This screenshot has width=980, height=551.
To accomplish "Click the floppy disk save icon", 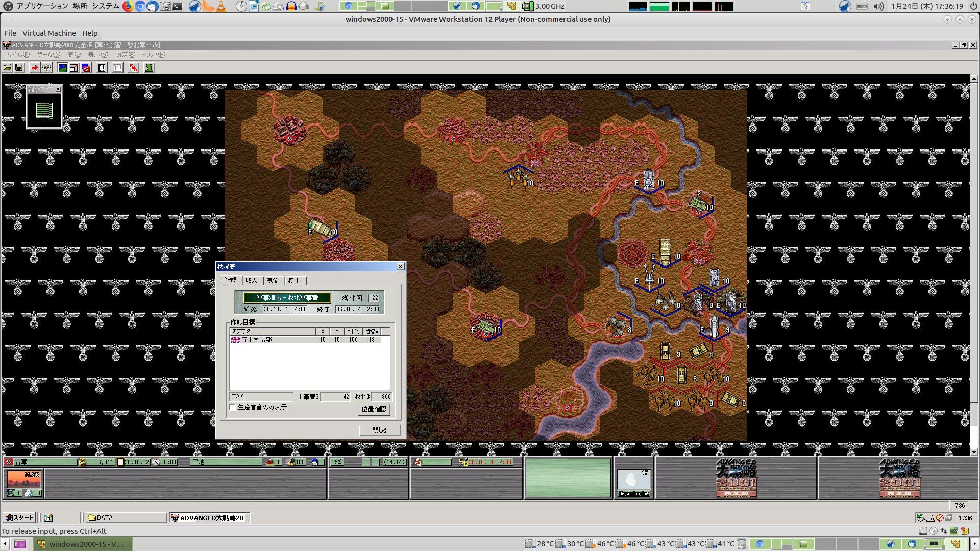I will click(19, 68).
